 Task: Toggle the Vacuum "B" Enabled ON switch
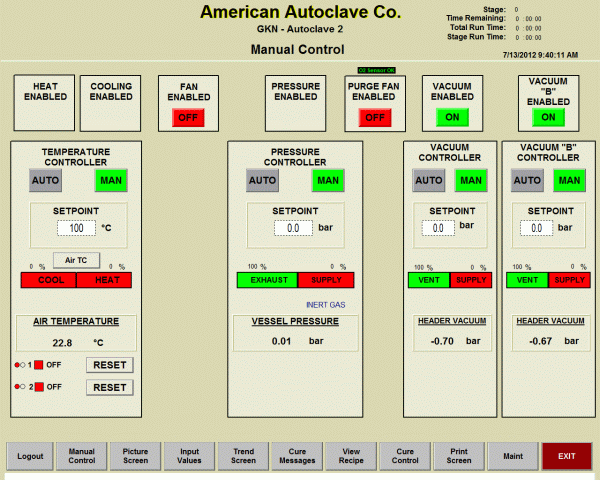[547, 117]
